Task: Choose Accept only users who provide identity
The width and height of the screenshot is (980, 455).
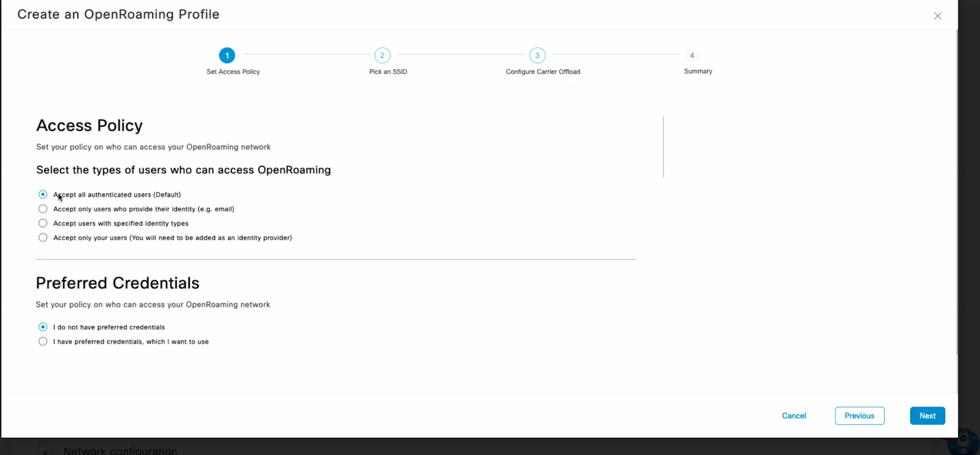Action: pyautogui.click(x=43, y=209)
